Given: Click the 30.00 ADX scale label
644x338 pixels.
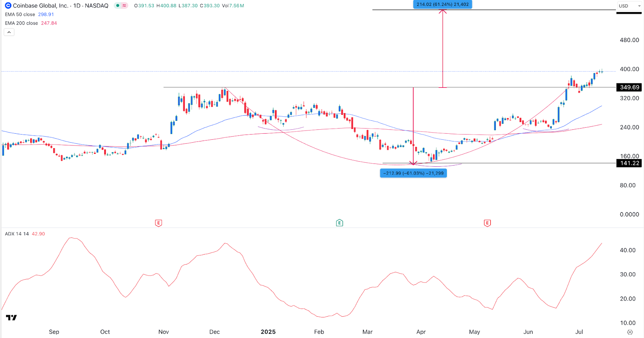Looking at the screenshot, I should point(628,274).
